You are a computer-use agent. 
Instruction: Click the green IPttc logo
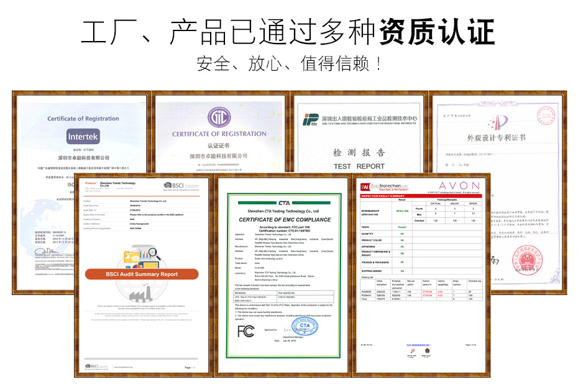pyautogui.click(x=310, y=120)
